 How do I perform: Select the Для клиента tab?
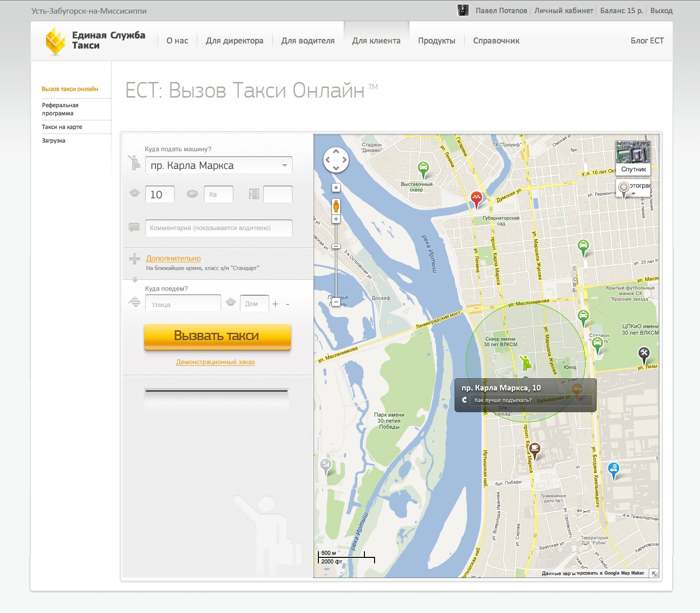(376, 40)
